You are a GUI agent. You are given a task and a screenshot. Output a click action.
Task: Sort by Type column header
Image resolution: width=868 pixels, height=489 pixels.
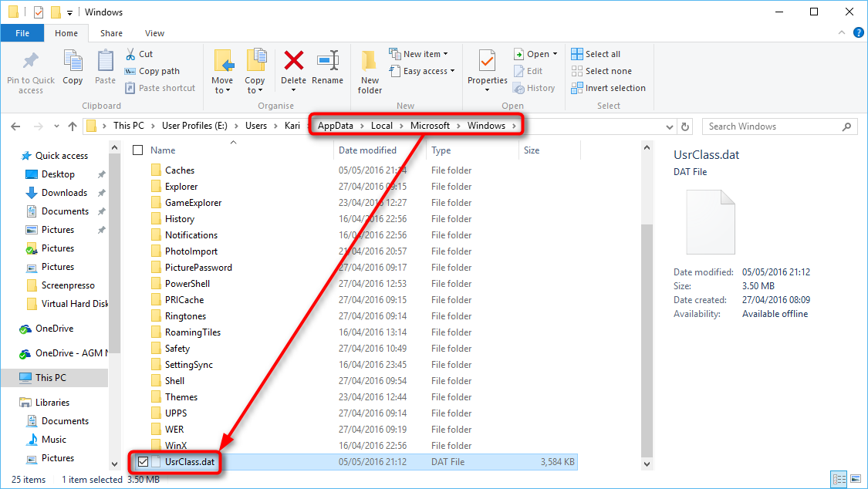[472, 150]
